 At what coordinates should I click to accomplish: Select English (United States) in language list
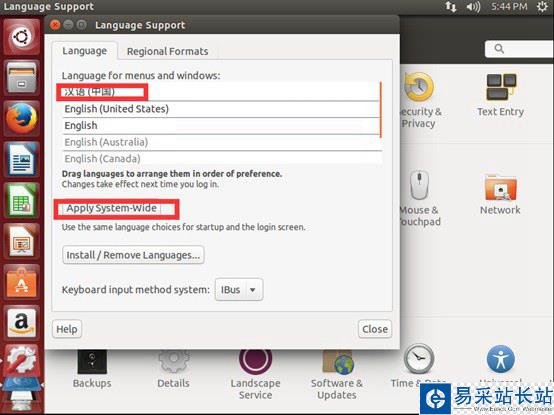221,109
